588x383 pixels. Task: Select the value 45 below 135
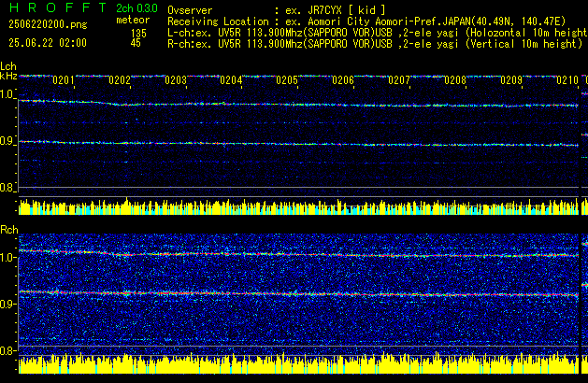coord(136,43)
